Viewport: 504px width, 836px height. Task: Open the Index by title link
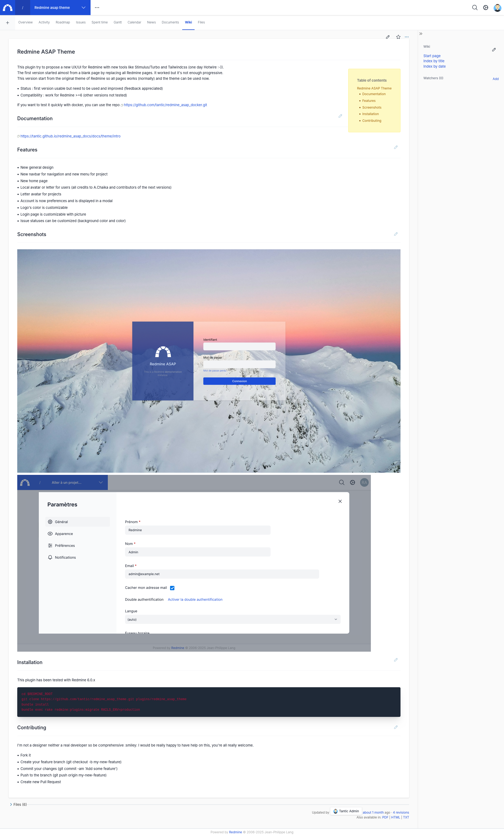tap(434, 61)
